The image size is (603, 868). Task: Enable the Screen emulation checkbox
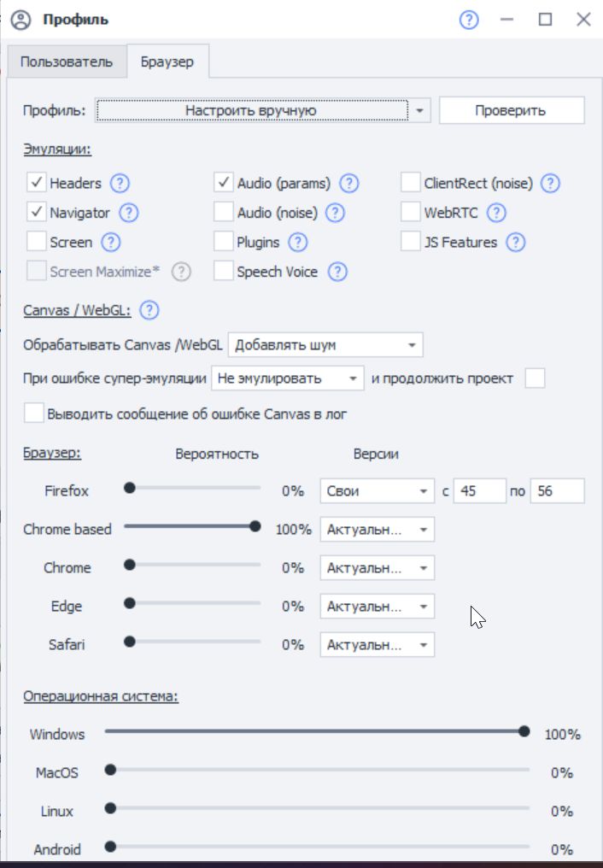(x=36, y=243)
